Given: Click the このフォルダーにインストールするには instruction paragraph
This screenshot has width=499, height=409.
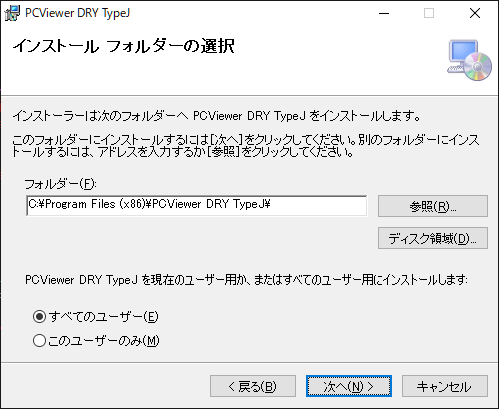Looking at the screenshot, I should click(246, 146).
